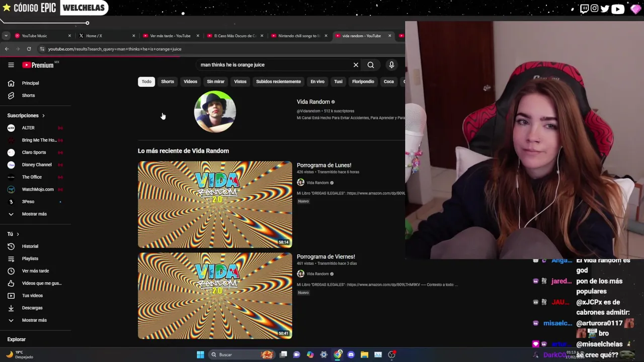Open Discord from the taskbar

tap(351, 354)
